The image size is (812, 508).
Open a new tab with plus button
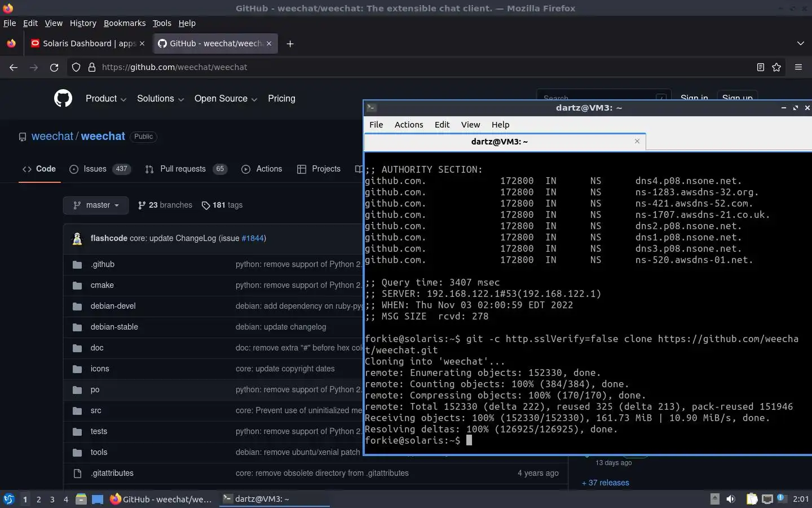290,43
